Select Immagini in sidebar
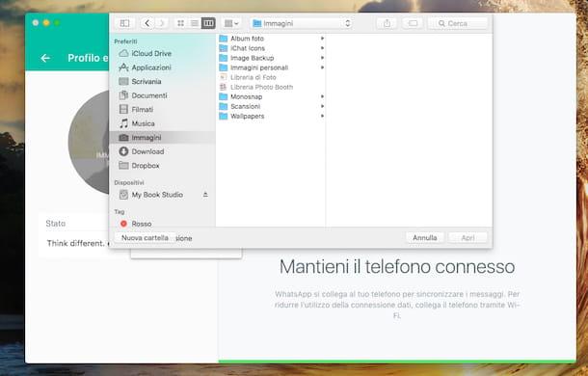588x376 pixels. click(x=162, y=137)
